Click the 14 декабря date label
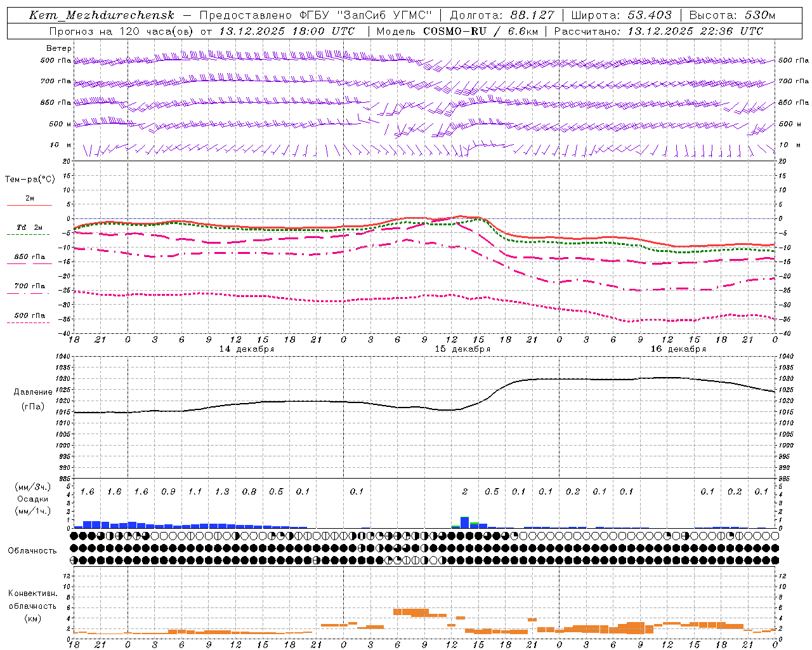 (x=247, y=349)
